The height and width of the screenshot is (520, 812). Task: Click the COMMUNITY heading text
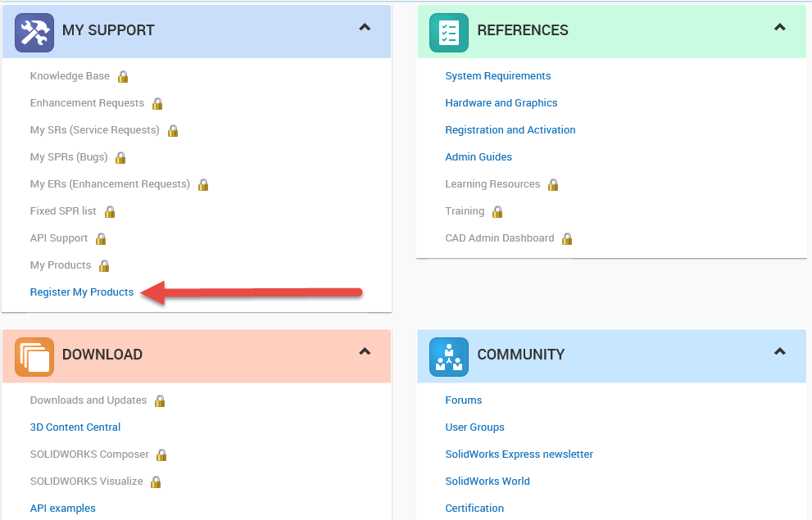(x=521, y=355)
